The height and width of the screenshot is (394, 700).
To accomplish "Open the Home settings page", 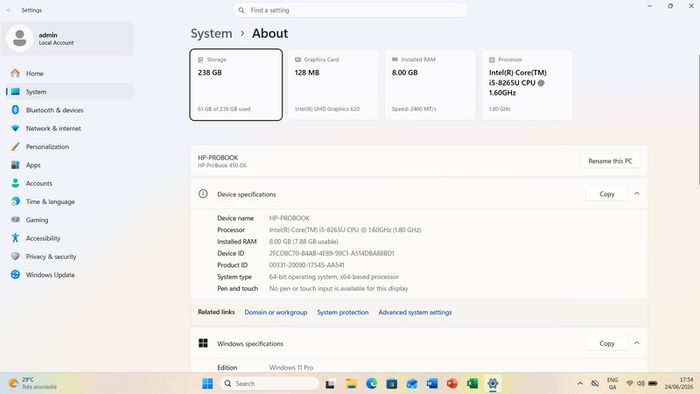I will click(x=69, y=73).
